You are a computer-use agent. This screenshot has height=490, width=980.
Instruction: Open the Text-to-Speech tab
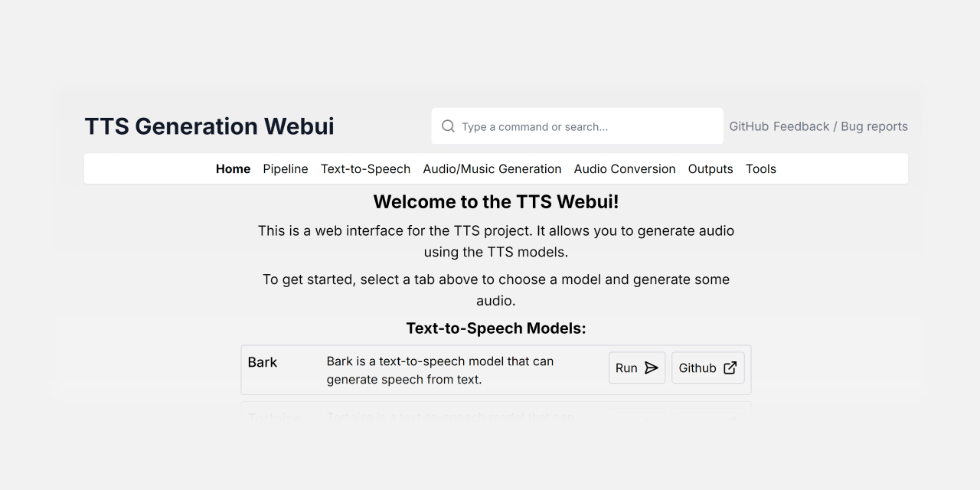click(x=365, y=169)
